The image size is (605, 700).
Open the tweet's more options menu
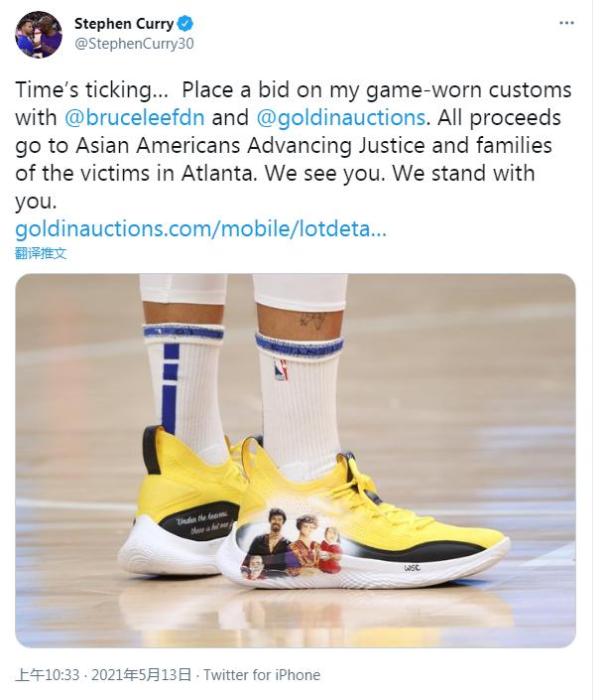click(568, 23)
